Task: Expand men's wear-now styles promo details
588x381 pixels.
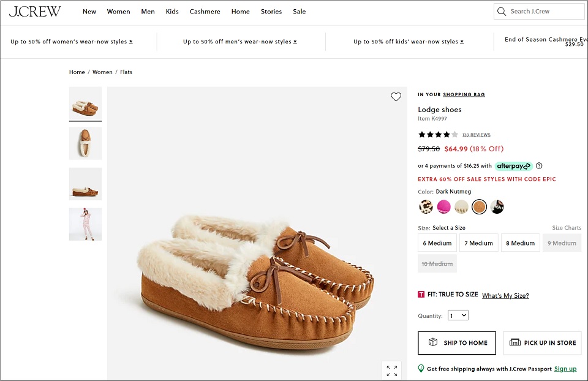Action: [x=240, y=42]
